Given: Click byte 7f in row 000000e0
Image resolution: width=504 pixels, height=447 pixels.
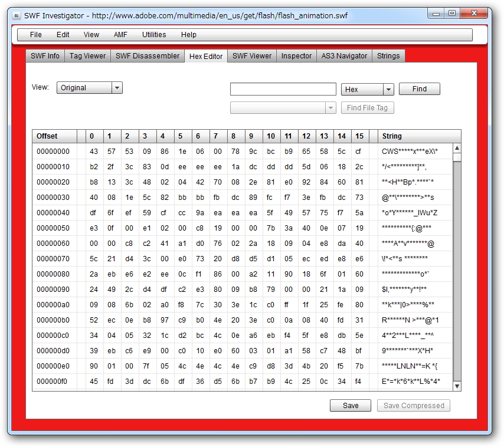Looking at the screenshot, I should pyautogui.click(x=146, y=366).
